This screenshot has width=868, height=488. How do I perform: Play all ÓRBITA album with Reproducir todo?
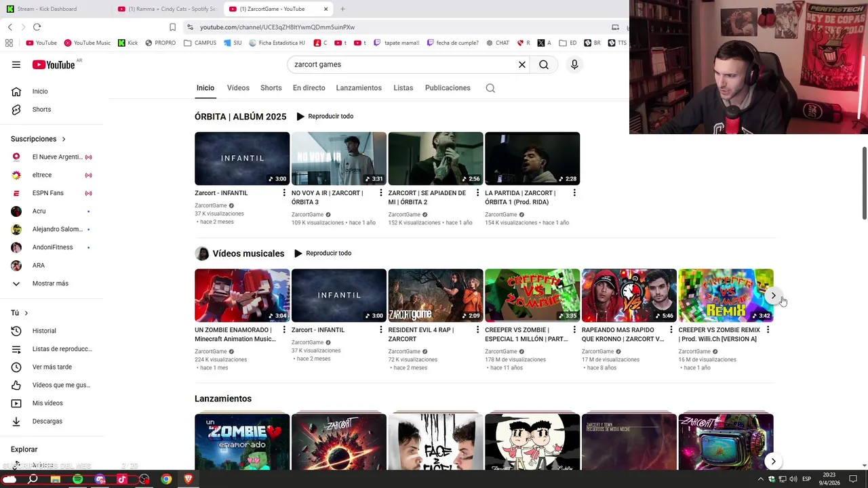(325, 117)
